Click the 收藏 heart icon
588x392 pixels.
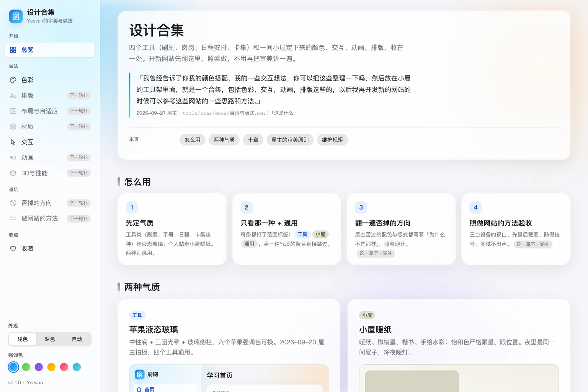(x=13, y=249)
